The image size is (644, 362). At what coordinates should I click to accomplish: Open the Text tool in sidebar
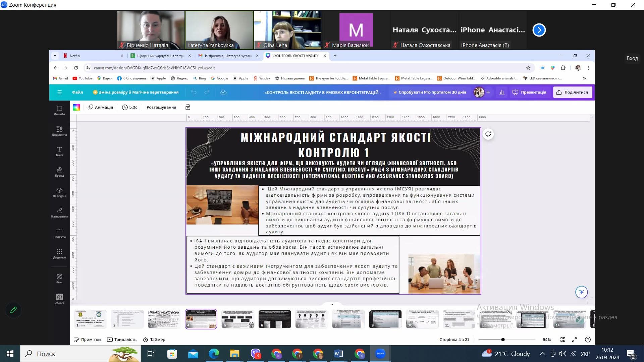(x=59, y=151)
